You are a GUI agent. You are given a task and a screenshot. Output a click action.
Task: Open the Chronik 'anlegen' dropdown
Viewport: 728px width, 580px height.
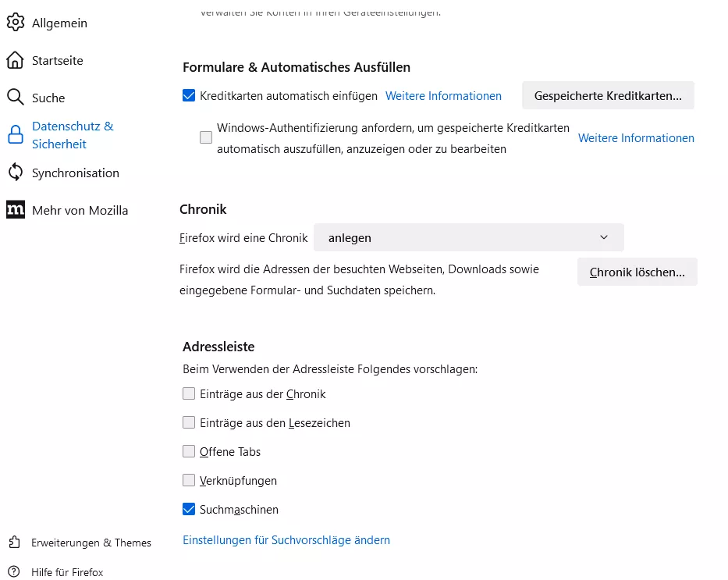coord(468,237)
